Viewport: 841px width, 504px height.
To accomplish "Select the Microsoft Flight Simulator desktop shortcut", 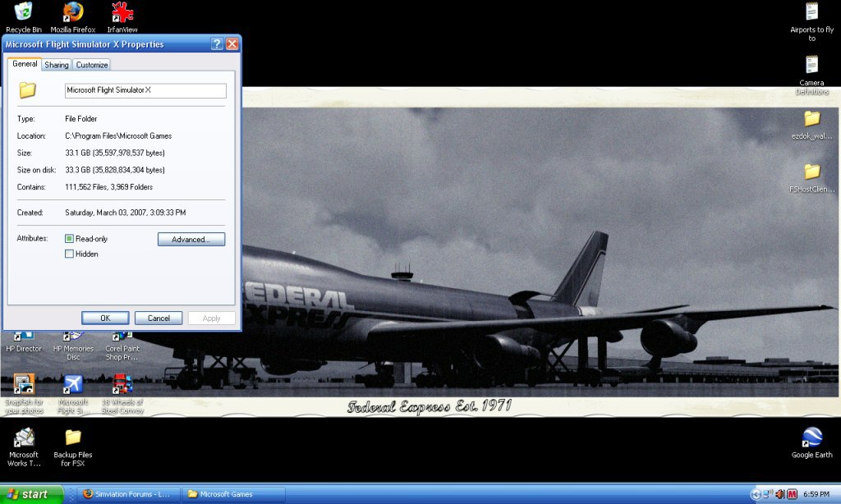I will click(x=73, y=385).
